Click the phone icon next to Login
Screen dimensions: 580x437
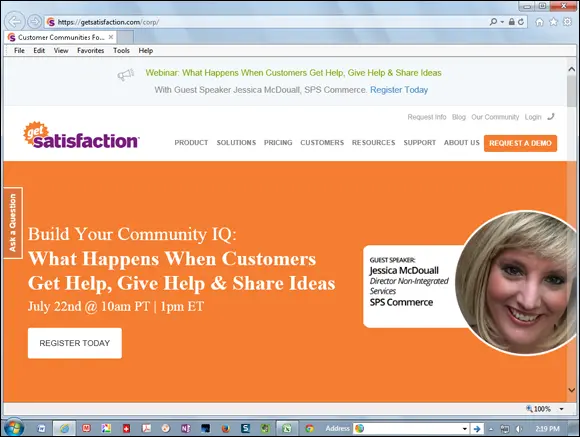click(x=551, y=117)
